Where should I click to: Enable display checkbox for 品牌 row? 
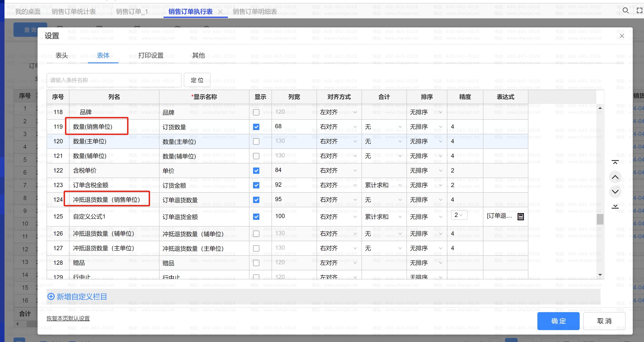click(x=256, y=112)
